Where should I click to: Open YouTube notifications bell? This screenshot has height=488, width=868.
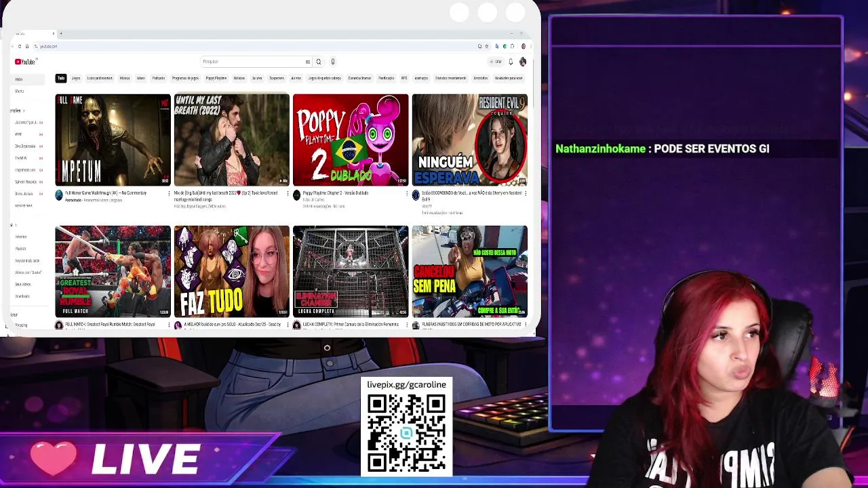(511, 62)
